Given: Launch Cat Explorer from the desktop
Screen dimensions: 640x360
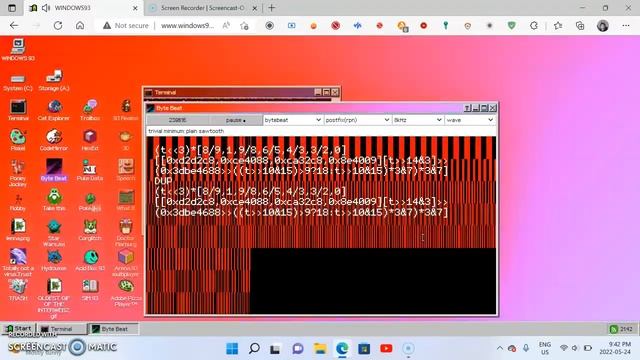Looking at the screenshot, I should coord(53,110).
